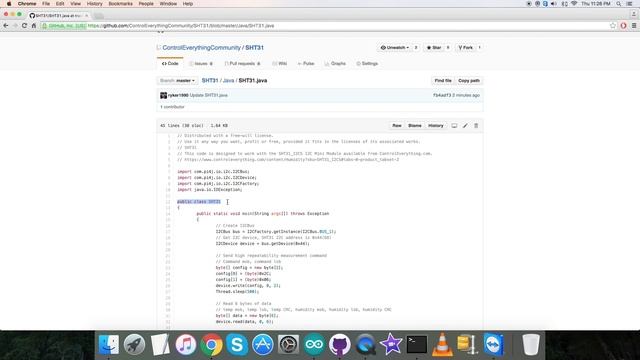Click the ryker1990 avatar image

coord(163,95)
